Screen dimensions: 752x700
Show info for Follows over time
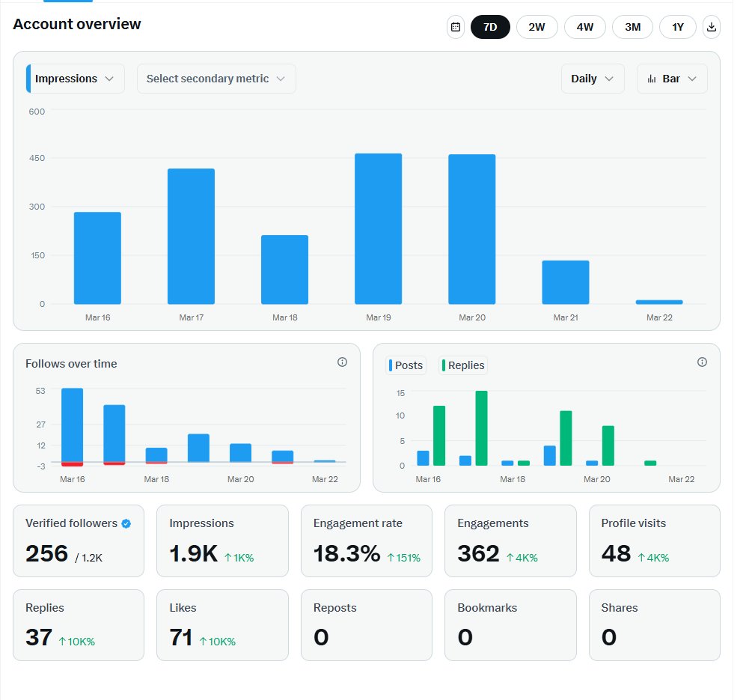pyautogui.click(x=342, y=362)
